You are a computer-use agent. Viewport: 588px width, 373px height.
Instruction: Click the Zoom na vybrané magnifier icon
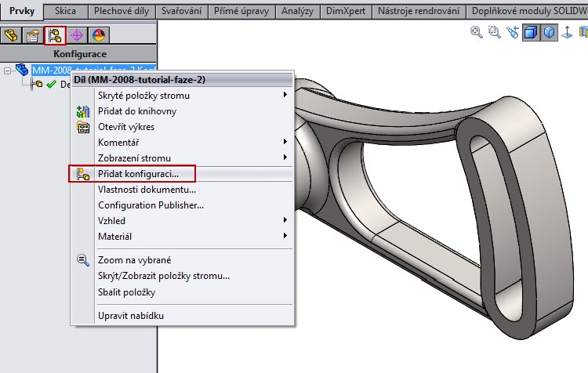click(83, 260)
